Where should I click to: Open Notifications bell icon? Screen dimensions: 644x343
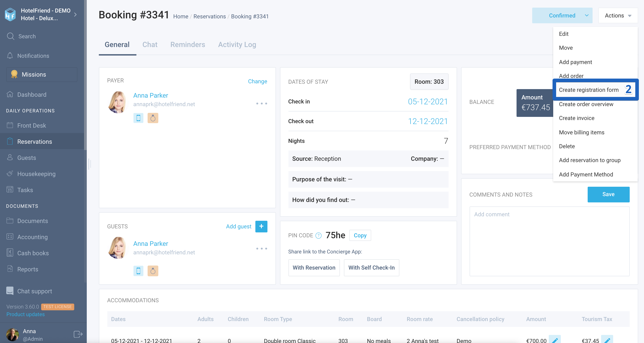pyautogui.click(x=10, y=56)
